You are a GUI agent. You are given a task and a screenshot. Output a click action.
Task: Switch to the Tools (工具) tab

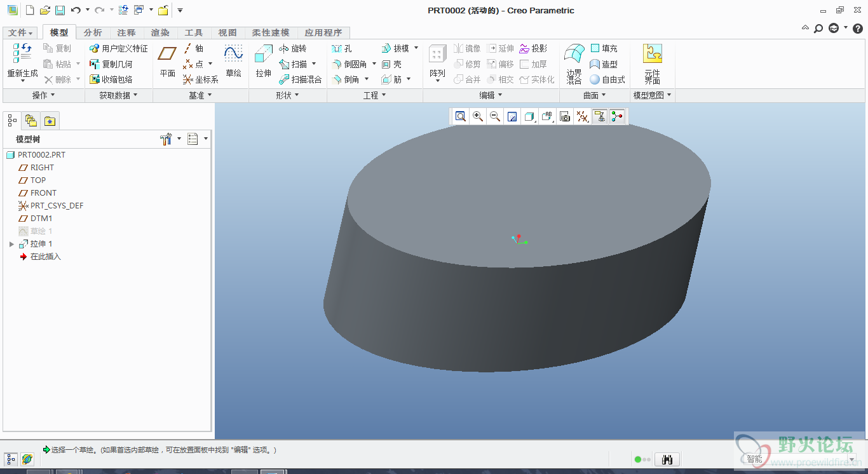194,32
